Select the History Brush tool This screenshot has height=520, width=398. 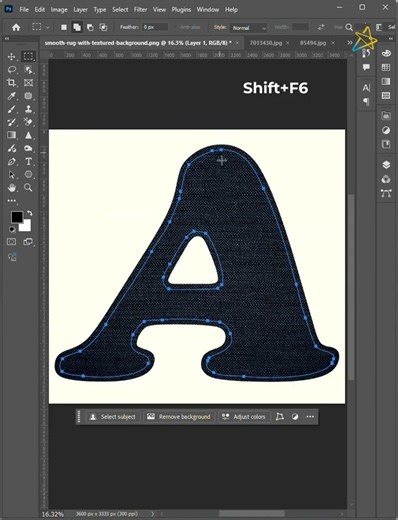(x=12, y=122)
